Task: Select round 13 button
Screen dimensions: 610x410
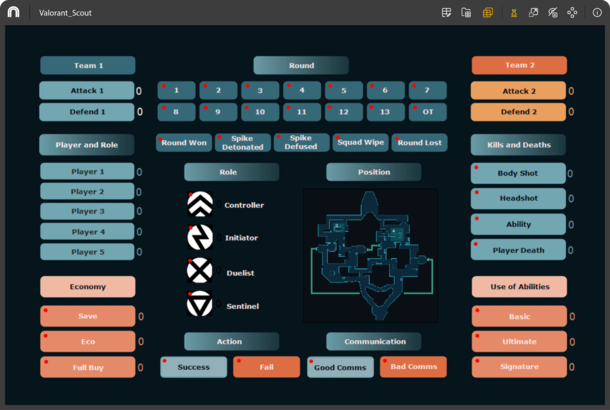Action: tap(386, 112)
